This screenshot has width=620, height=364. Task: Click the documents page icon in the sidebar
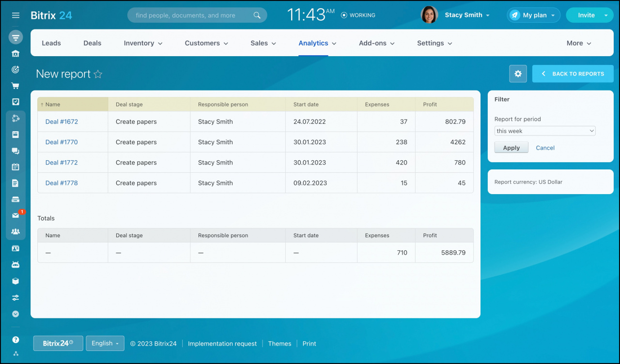[15, 183]
